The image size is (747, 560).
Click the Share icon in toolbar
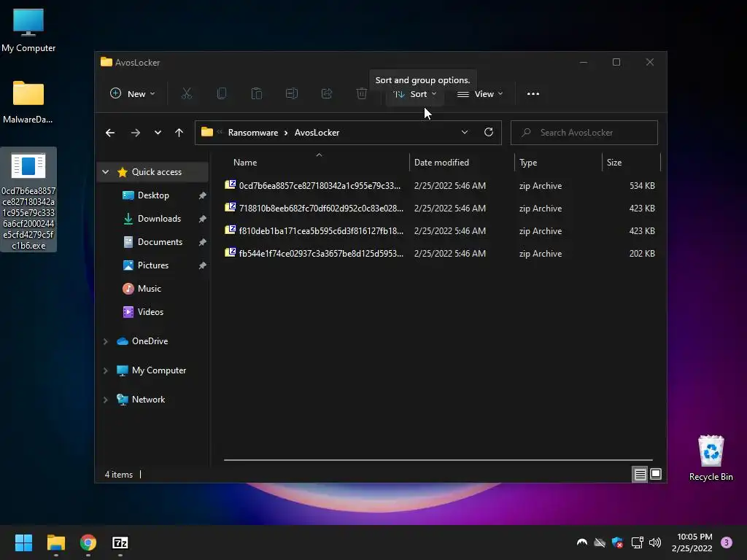(327, 94)
